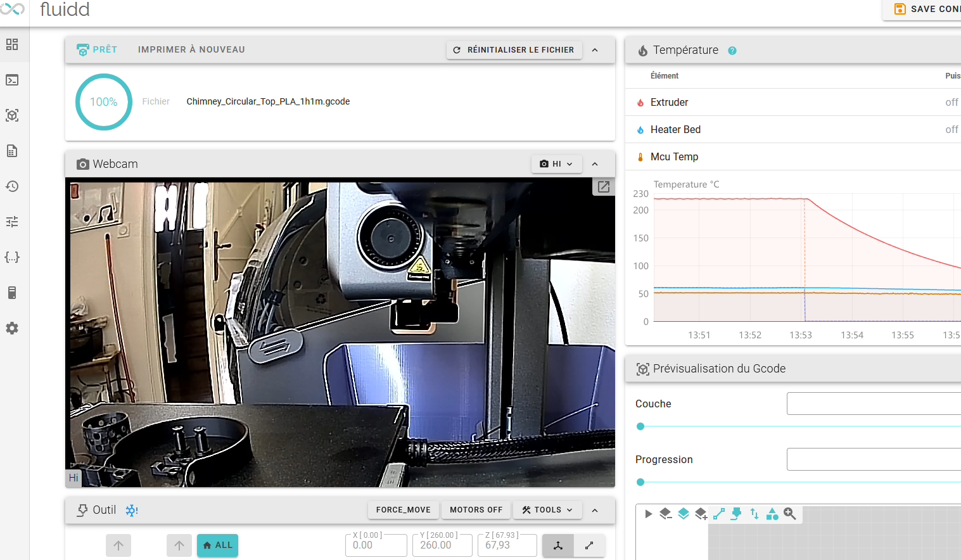Toggle relative positioning mode button
Screen dimensions: 961x560
point(589,545)
